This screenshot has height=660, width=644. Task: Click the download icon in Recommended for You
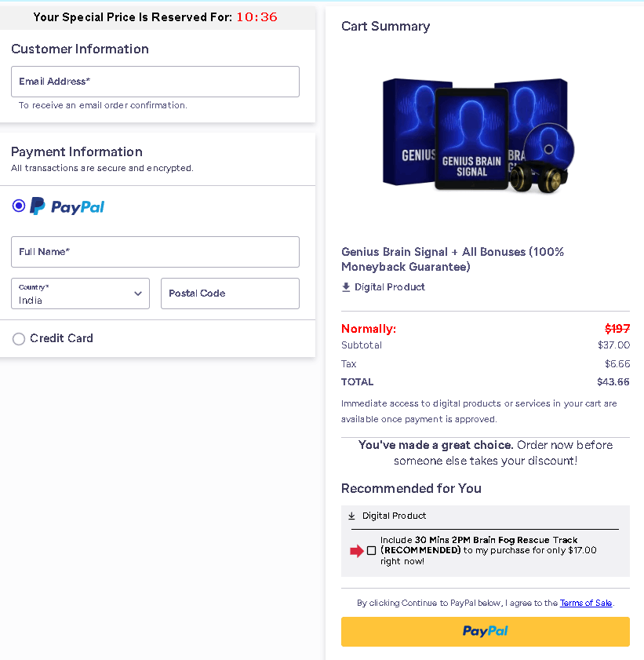[x=350, y=516]
